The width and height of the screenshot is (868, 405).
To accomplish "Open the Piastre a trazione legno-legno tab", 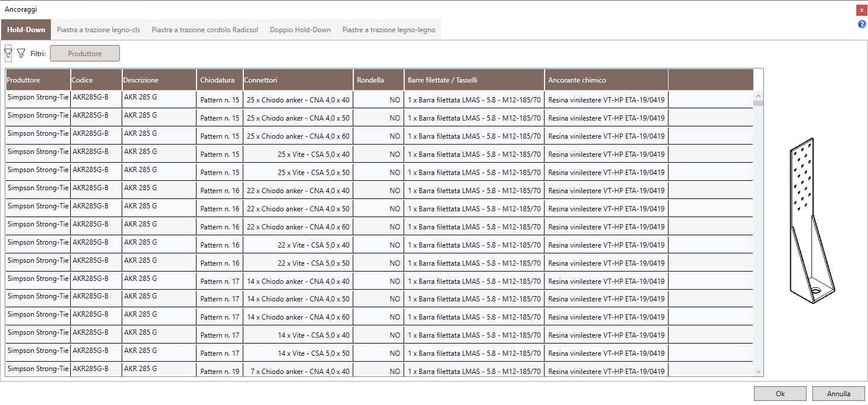I will coord(388,30).
